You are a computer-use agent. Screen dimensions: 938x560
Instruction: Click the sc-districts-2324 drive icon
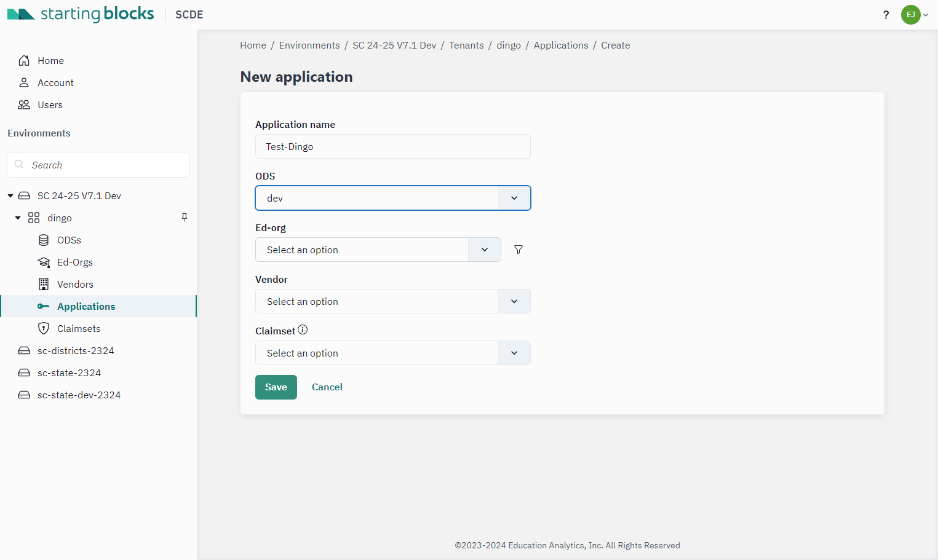(24, 350)
